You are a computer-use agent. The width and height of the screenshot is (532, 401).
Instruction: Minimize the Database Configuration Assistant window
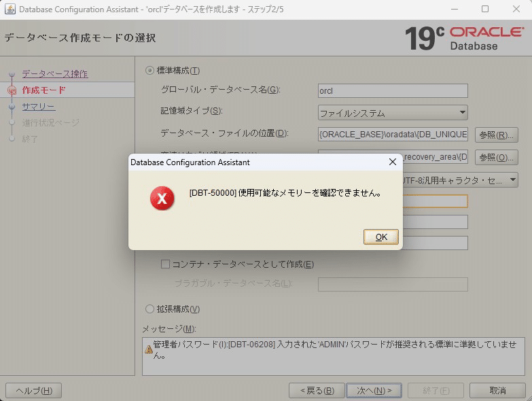coord(455,9)
